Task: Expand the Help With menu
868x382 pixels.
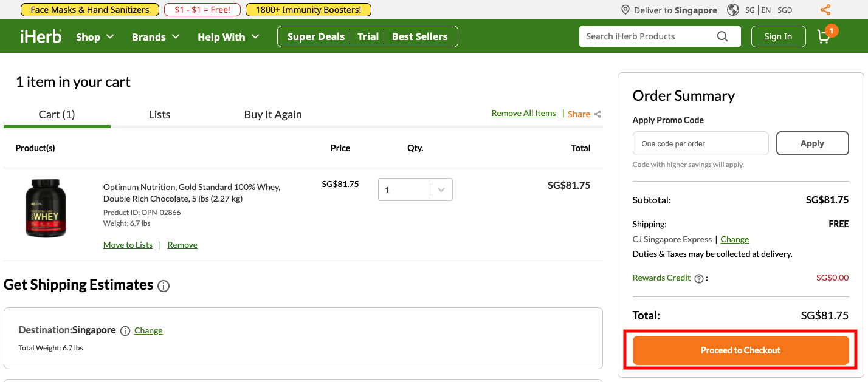Action: (x=228, y=37)
